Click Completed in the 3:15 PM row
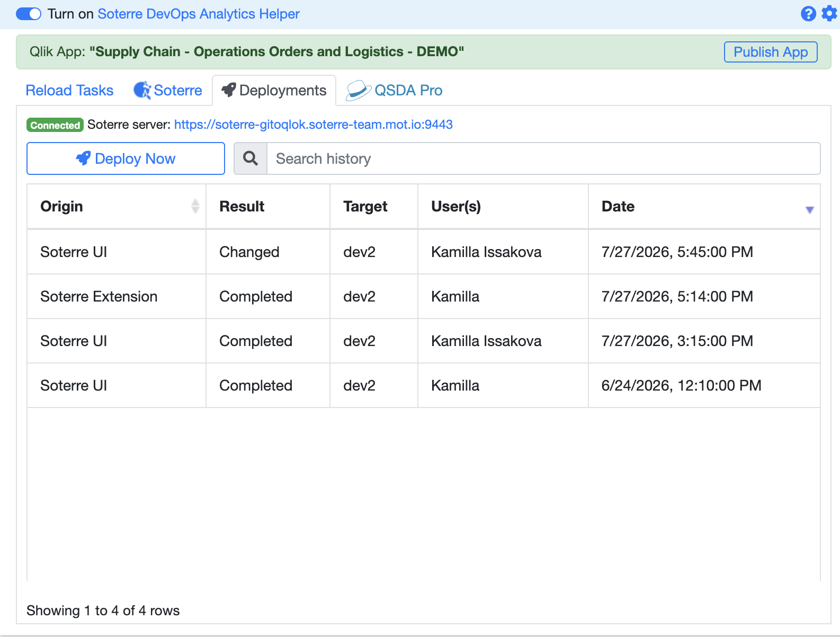Screen dimensions: 840x637 coord(256,341)
